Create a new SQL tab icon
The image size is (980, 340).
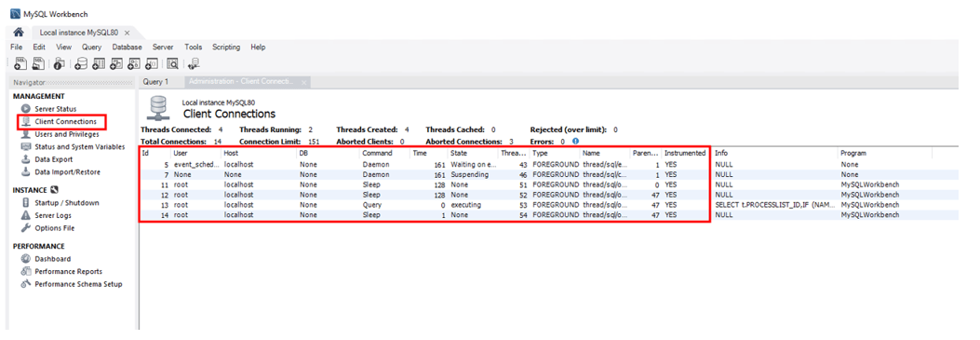(20, 63)
